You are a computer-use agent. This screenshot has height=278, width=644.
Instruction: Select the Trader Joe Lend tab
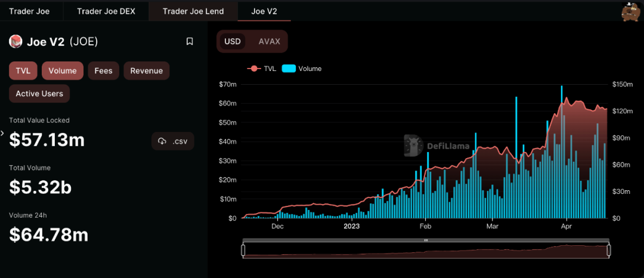193,11
